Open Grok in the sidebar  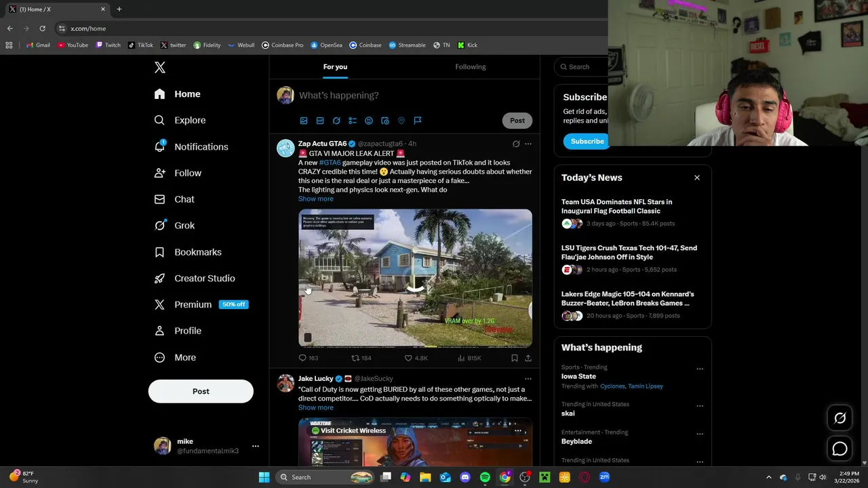pyautogui.click(x=174, y=225)
